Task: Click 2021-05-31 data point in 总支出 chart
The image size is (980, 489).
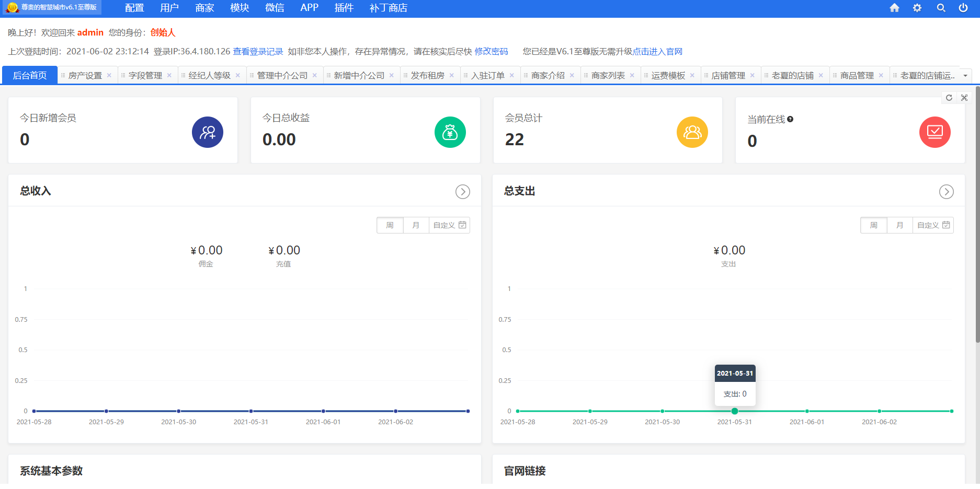Action: tap(735, 411)
